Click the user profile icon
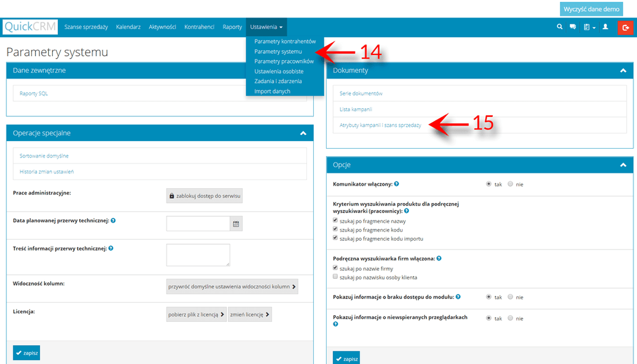The image size is (637, 364). pyautogui.click(x=605, y=27)
